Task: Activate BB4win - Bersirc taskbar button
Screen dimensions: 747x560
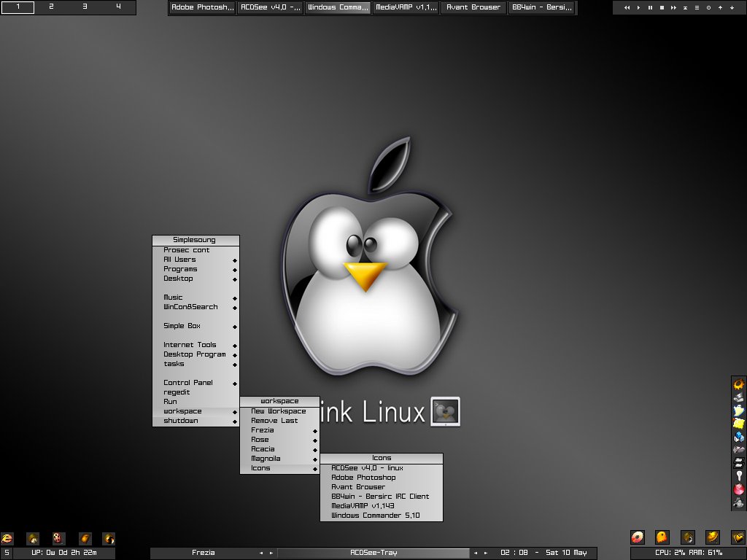Action: 542,7
